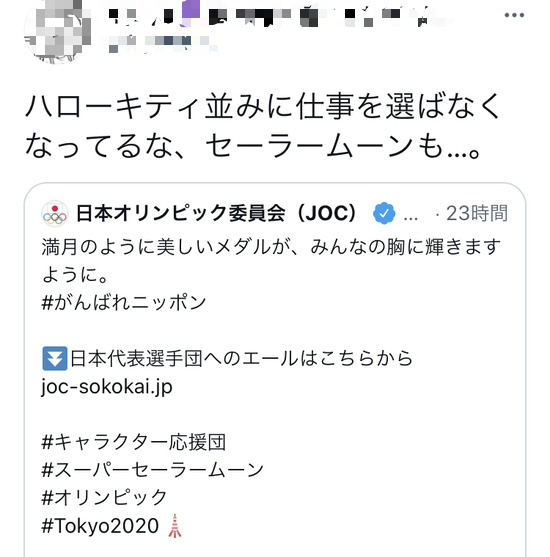Open the joc-sokokai.jp link
Viewport: 550px width, 557px height.
pyautogui.click(x=107, y=386)
